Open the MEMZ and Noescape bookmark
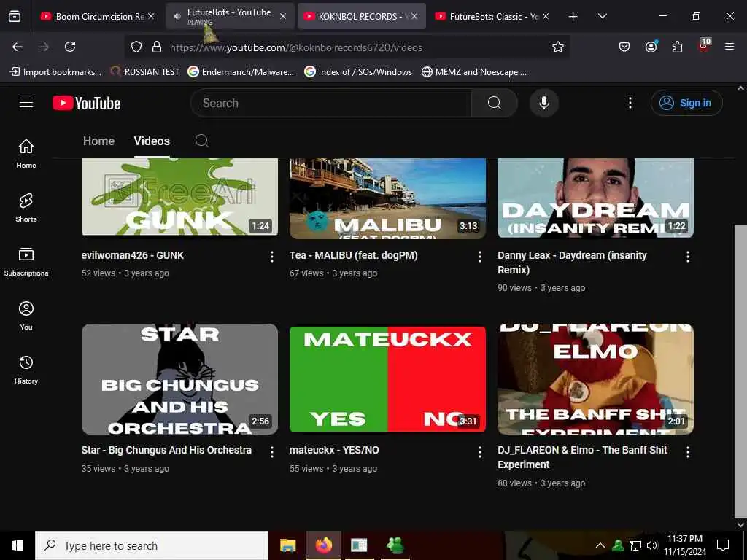Viewport: 747px width, 560px height. [x=474, y=72]
